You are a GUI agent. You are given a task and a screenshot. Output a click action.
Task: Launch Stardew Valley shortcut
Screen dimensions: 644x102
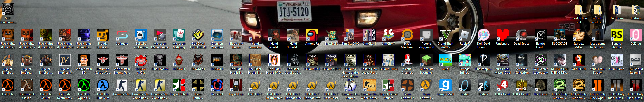[579, 35]
